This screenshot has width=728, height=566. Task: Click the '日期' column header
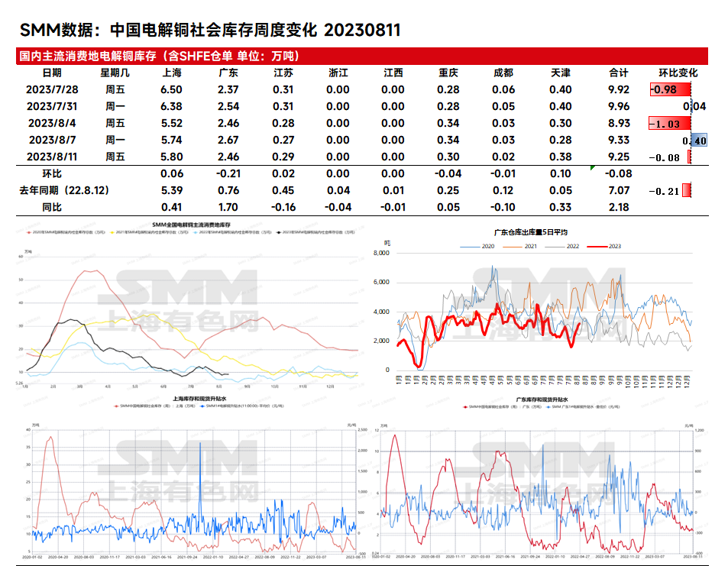(52, 73)
